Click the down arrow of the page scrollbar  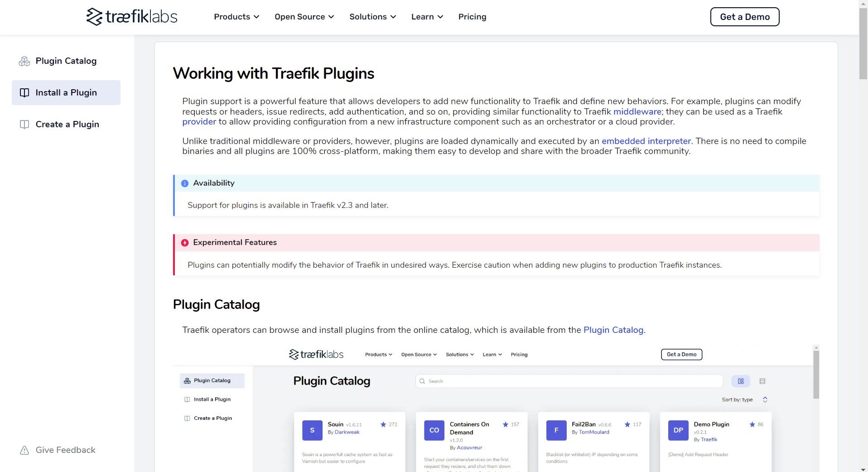coord(863,468)
